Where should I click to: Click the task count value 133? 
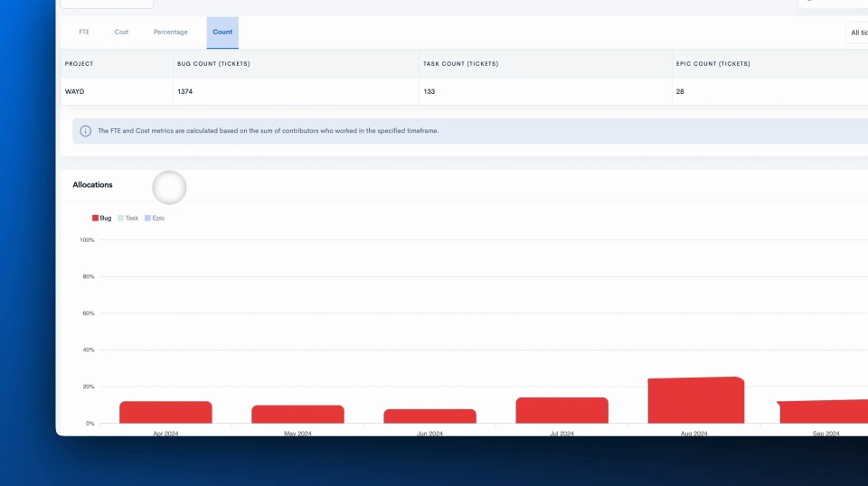[429, 92]
